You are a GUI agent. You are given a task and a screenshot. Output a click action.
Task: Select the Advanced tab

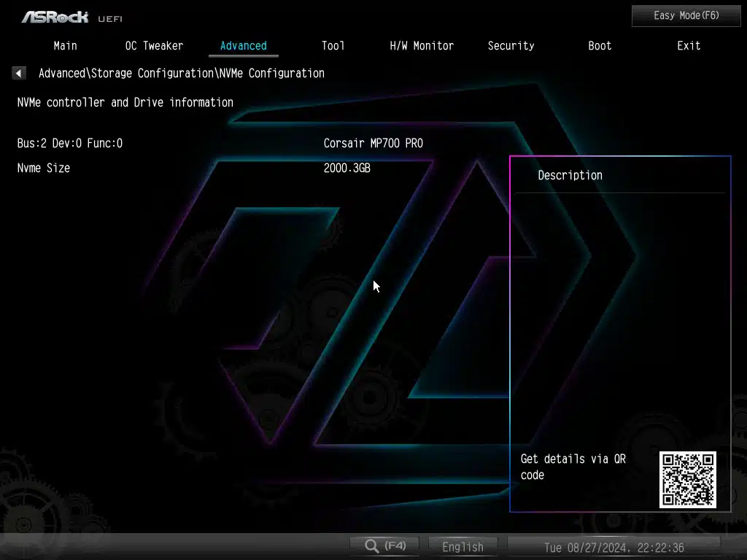click(243, 45)
